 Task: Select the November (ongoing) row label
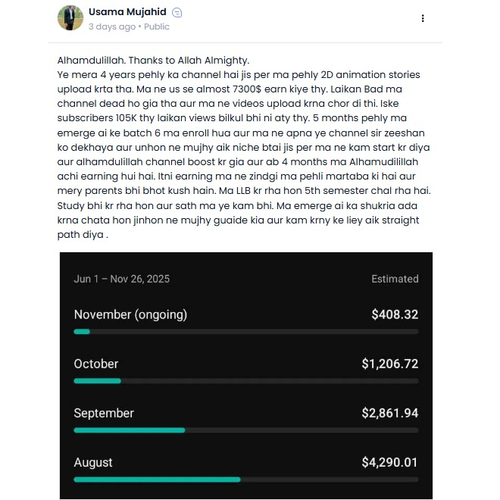click(x=130, y=315)
